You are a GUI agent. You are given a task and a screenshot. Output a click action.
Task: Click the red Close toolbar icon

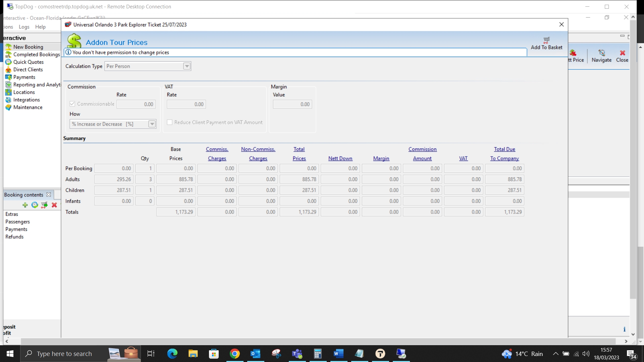click(x=622, y=53)
